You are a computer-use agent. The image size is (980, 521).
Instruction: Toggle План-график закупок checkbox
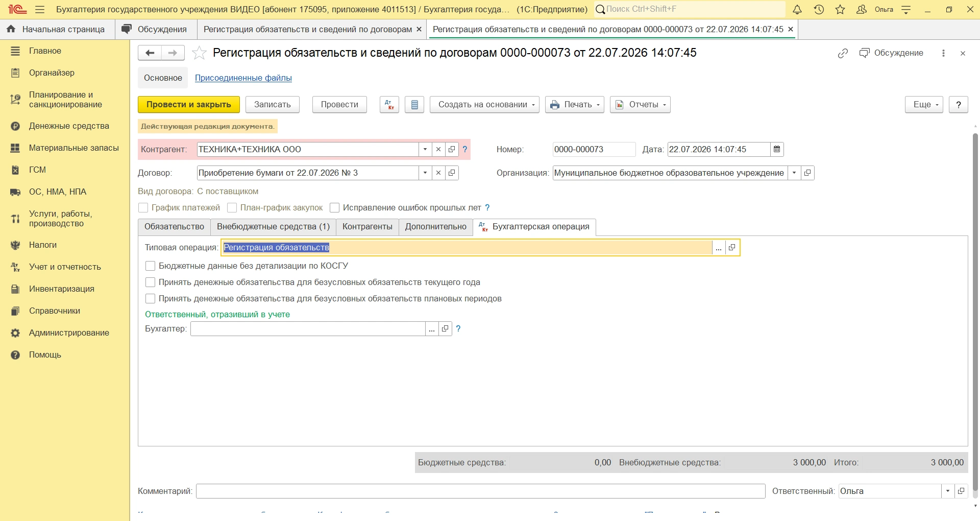(x=232, y=208)
